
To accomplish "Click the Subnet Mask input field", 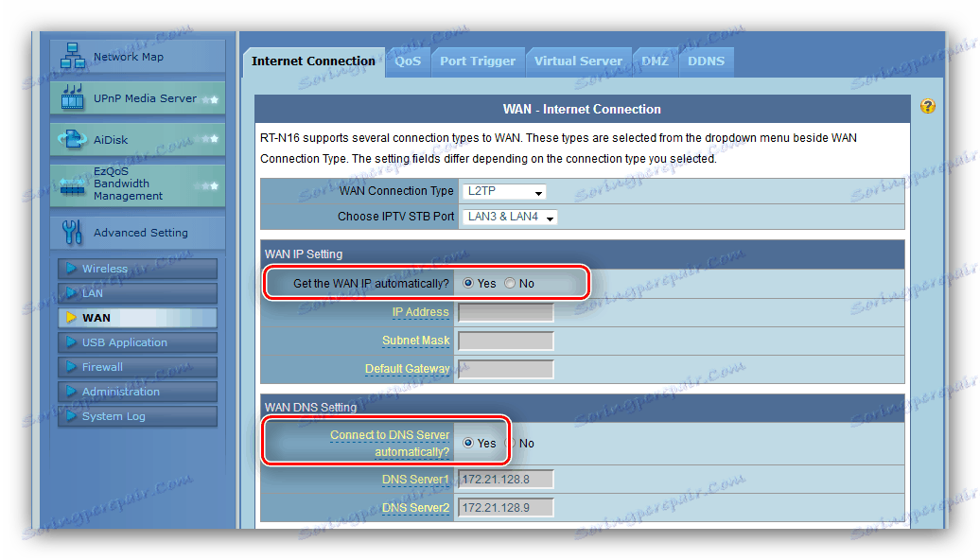I will [506, 341].
